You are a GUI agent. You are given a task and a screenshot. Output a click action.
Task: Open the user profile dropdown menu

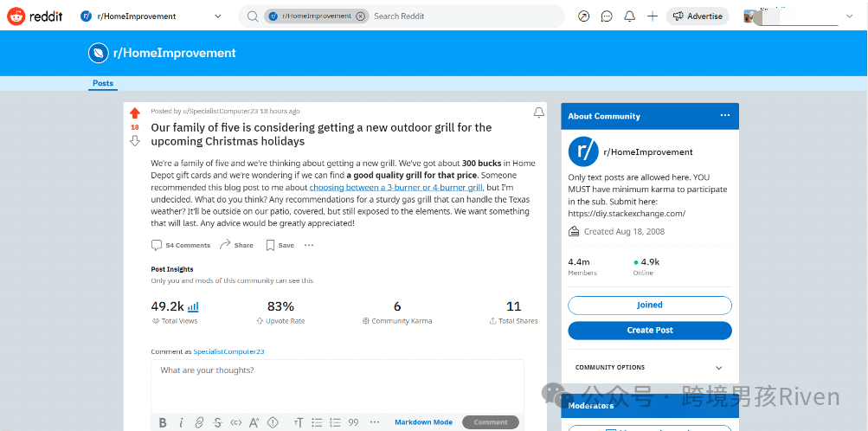click(846, 16)
